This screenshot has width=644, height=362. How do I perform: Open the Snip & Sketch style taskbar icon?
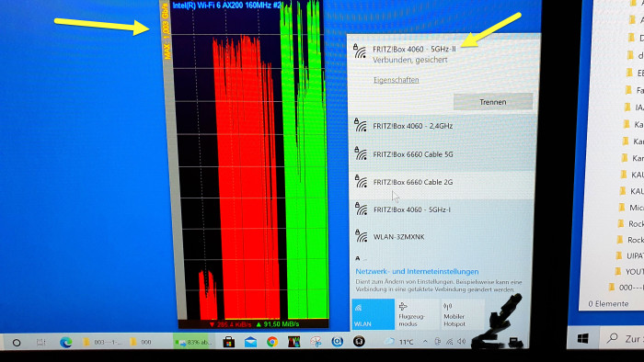click(x=316, y=342)
